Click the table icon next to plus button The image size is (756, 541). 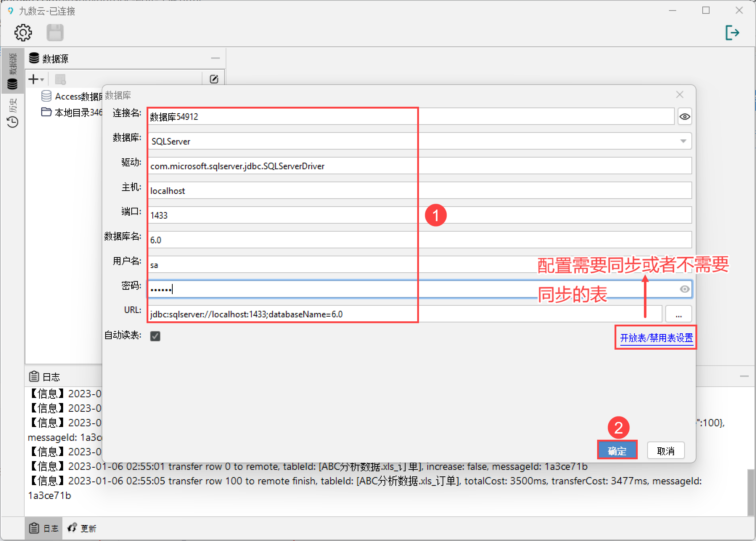(60, 79)
